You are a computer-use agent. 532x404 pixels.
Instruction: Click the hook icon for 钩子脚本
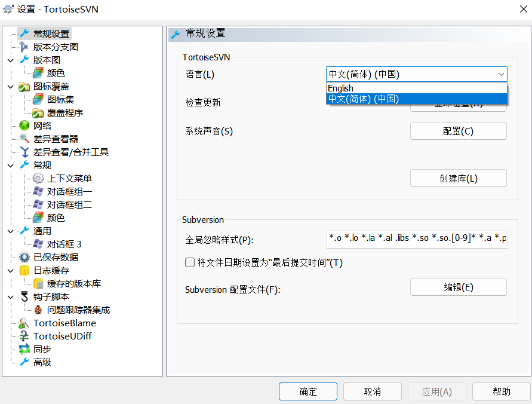[x=24, y=296]
